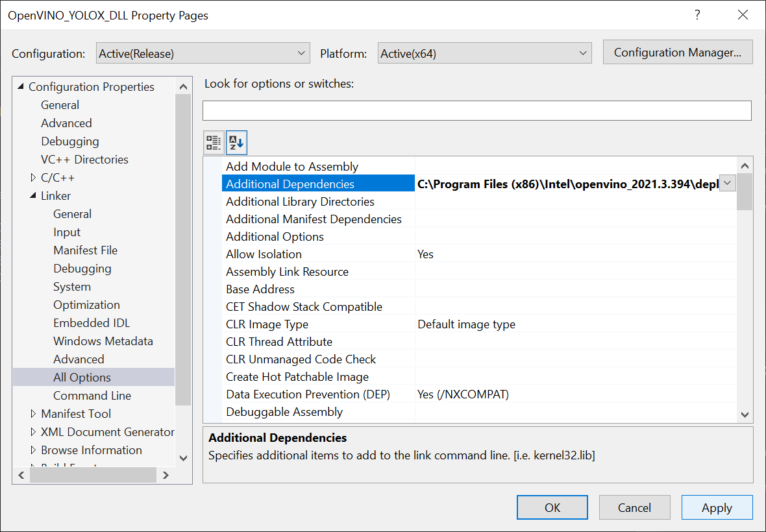The width and height of the screenshot is (766, 532).
Task: Open Linker Optimization page
Action: 86,304
